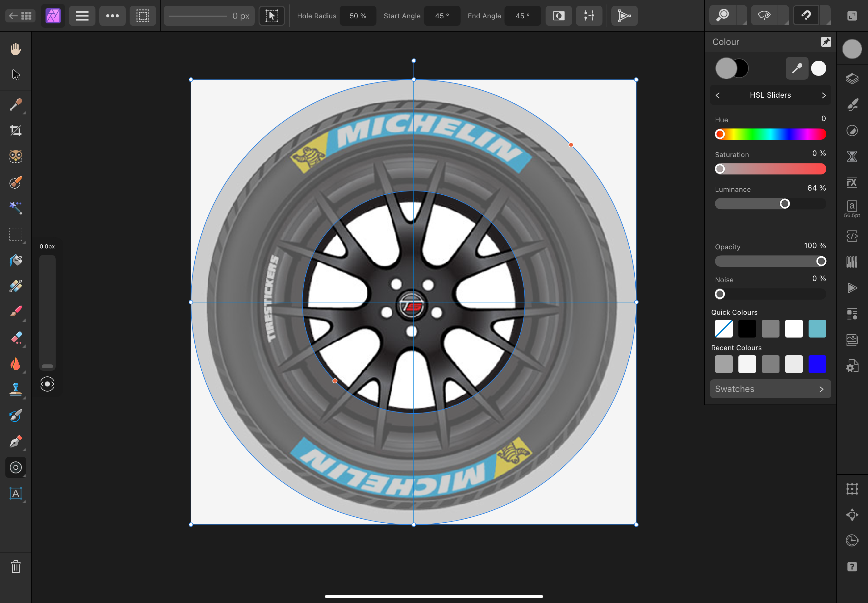This screenshot has width=868, height=603.
Task: Click the Luminance slider handle
Action: point(785,204)
